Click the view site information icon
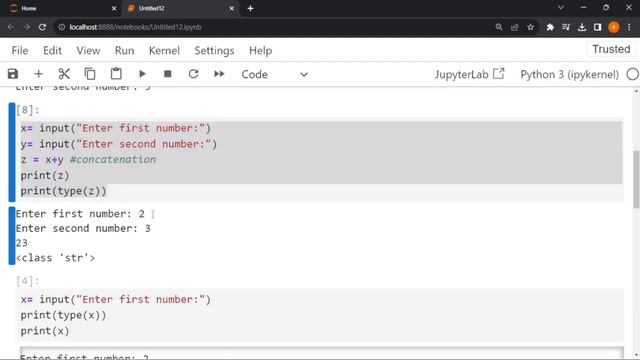Image resolution: width=640 pixels, height=360 pixels. 61,27
